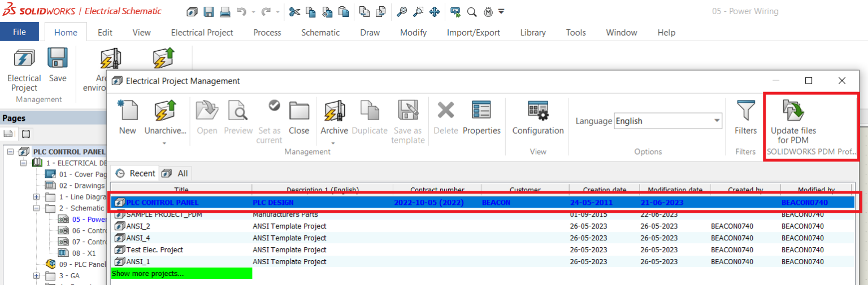This screenshot has width=868, height=285.
Task: Open the File menu
Action: tap(19, 32)
